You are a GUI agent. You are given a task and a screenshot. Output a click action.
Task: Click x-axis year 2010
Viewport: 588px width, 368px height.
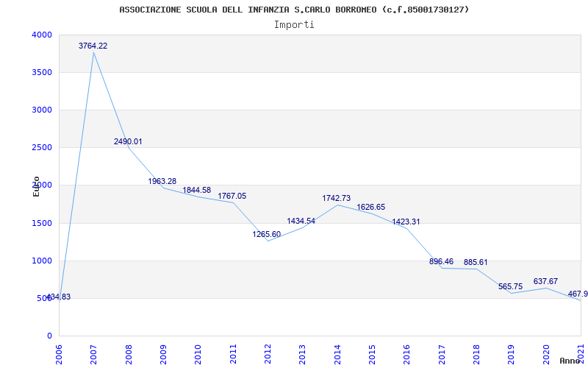pyautogui.click(x=198, y=354)
